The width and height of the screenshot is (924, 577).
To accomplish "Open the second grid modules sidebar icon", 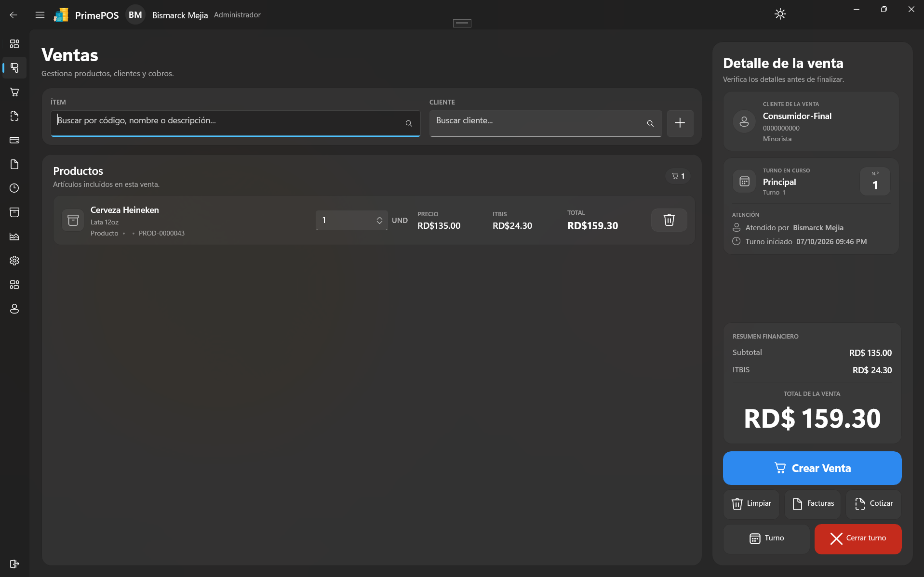I will (14, 285).
